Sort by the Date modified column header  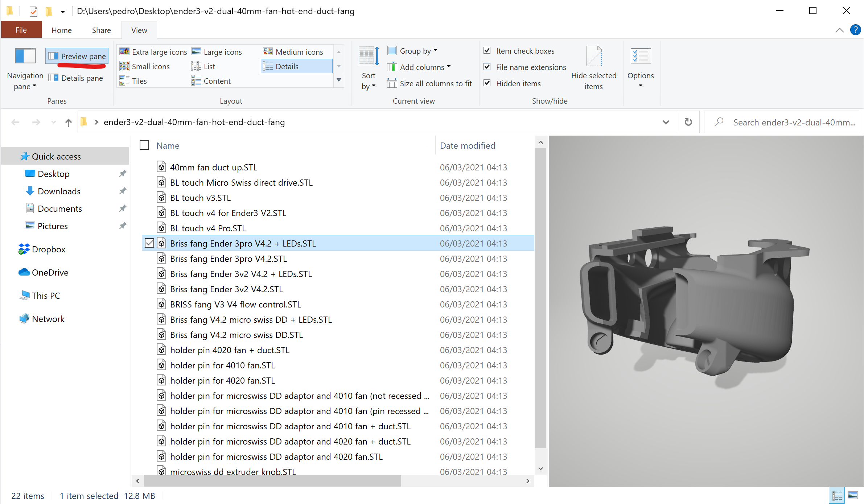468,145
